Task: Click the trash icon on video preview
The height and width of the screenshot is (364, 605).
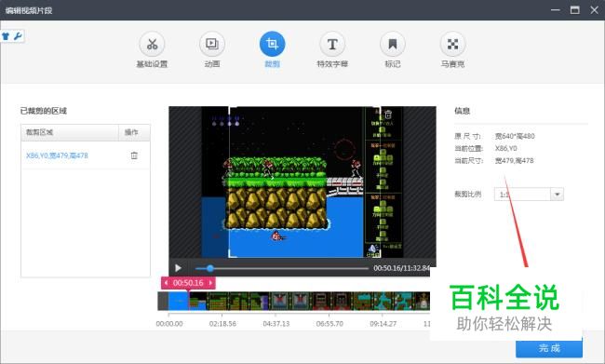Action: pyautogui.click(x=388, y=115)
